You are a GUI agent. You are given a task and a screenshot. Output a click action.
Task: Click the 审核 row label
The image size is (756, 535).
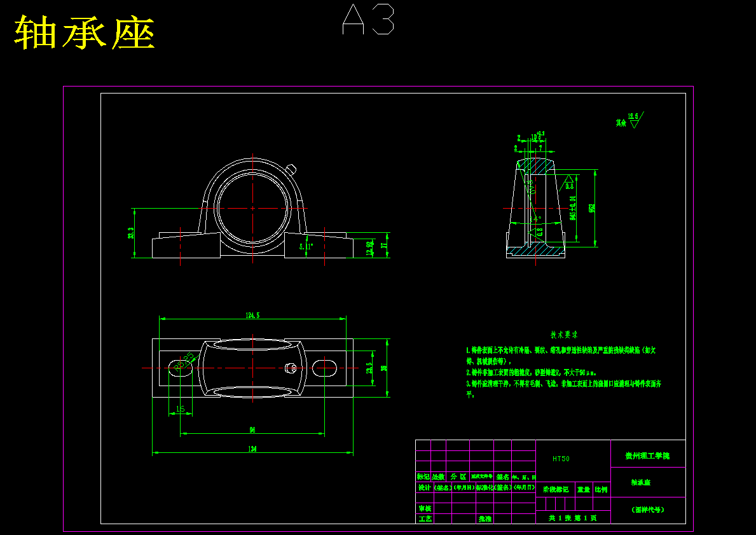[x=425, y=508]
